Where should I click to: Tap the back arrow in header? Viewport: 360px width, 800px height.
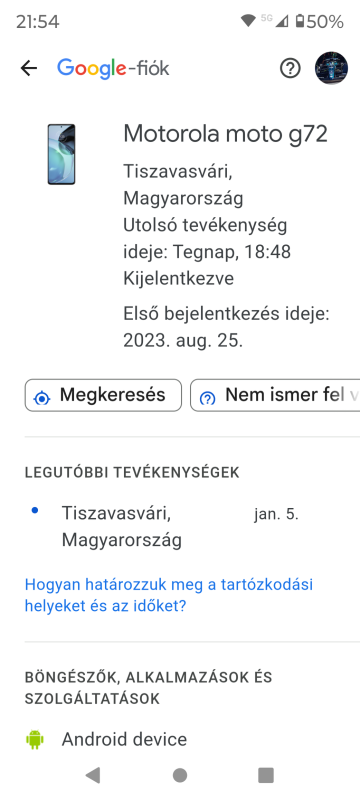click(29, 68)
